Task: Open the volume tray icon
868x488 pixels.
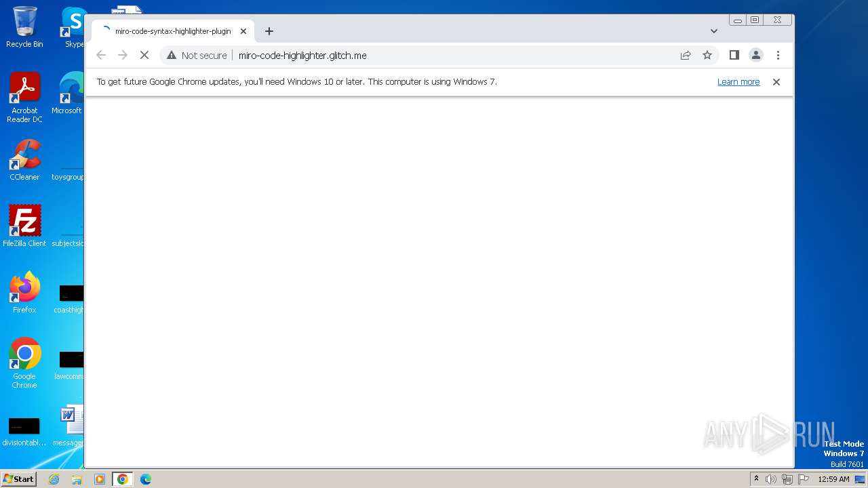Action: click(771, 479)
